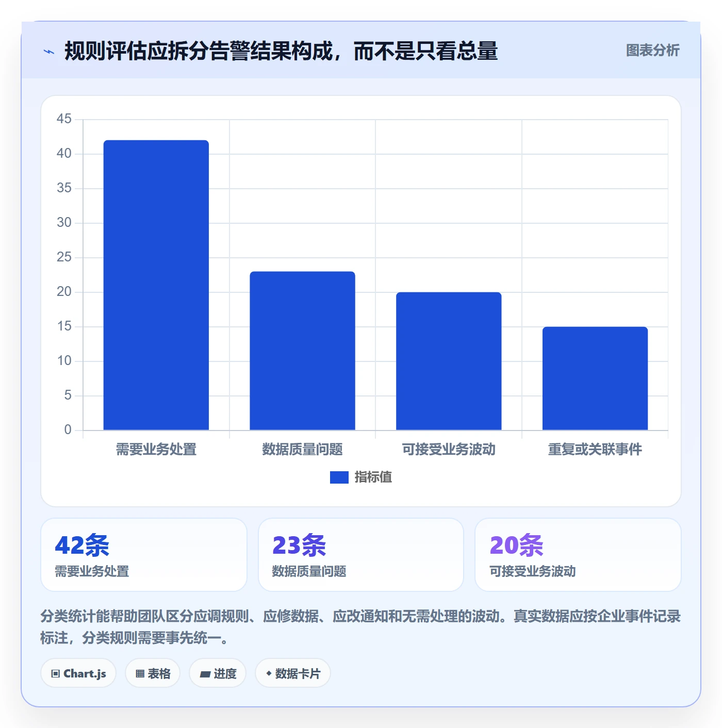Click the grid icon in 表格 chip
This screenshot has width=722, height=728.
click(140, 674)
